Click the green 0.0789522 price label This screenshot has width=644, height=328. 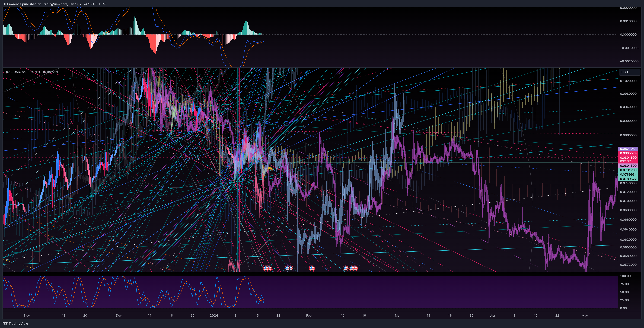click(x=628, y=179)
